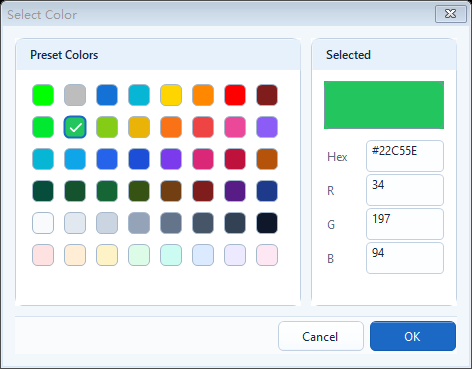Select the fourth pale green swatch in pastel row

(x=139, y=255)
